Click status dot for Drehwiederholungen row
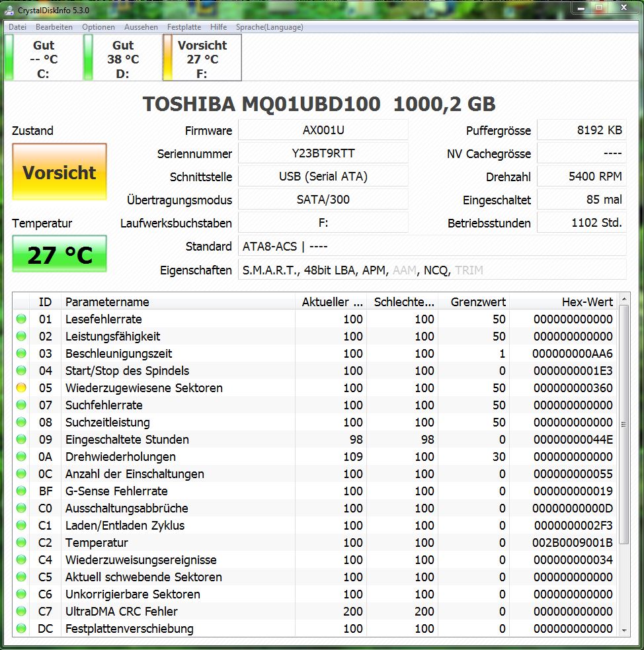 coord(21,456)
